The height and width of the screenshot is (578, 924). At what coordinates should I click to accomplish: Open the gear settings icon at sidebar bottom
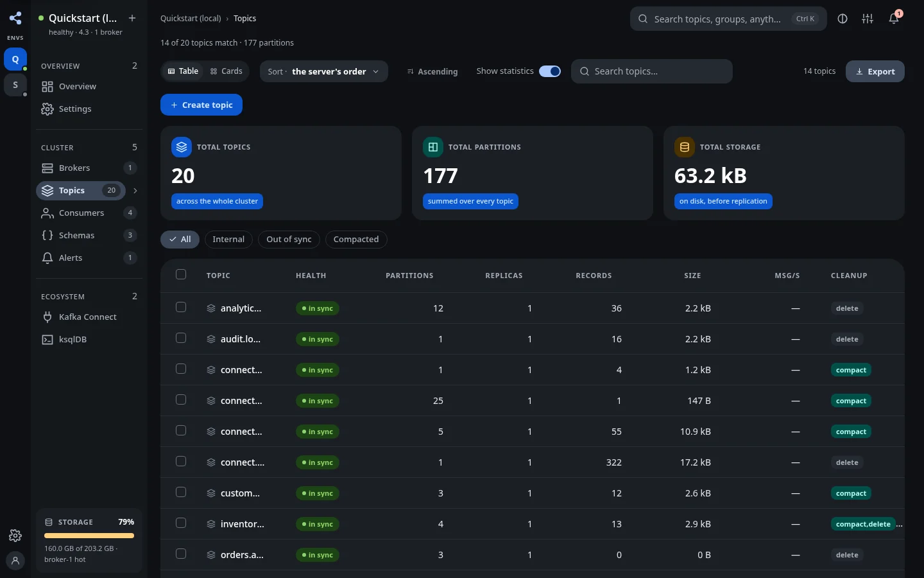point(15,536)
